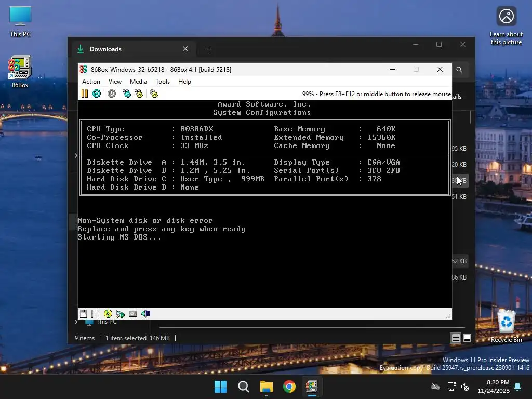Image resolution: width=532 pixels, height=399 pixels.
Task: Open Google Chrome from taskbar
Action: (289, 387)
